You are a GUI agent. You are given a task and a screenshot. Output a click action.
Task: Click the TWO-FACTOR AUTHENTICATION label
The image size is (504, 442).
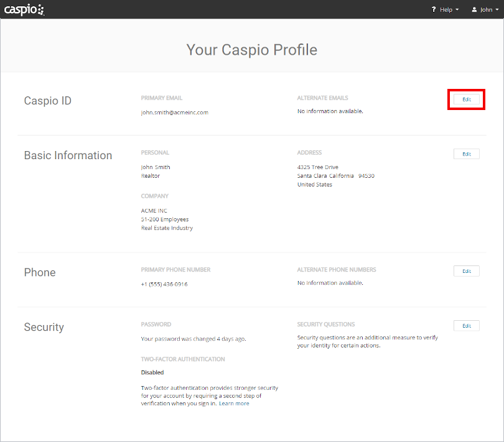tap(183, 359)
